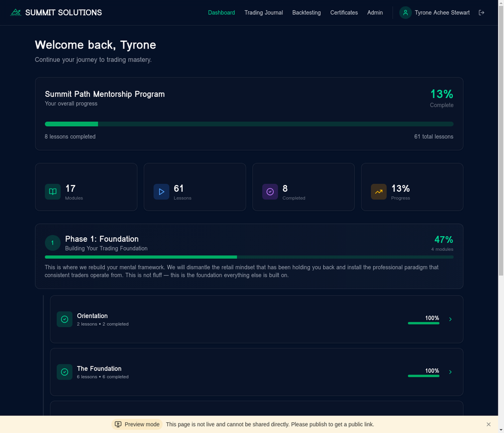Click the overall progress bar
The width and height of the screenshot is (504, 433).
point(248,123)
